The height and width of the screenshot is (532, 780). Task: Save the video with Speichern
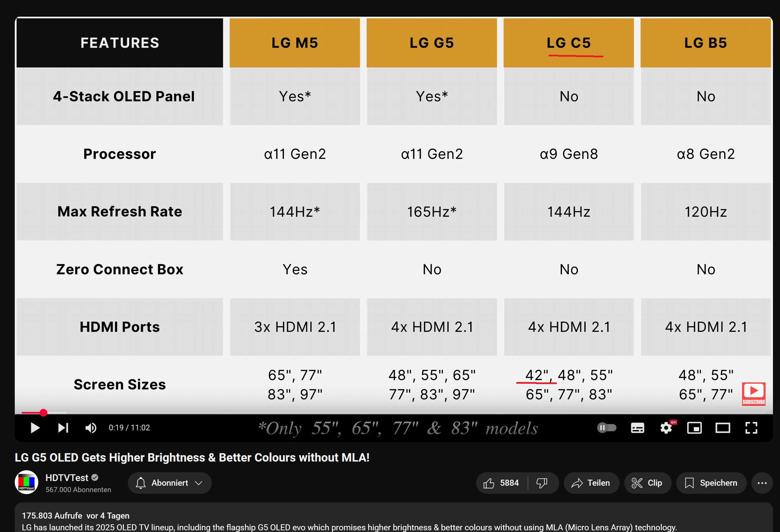point(711,483)
